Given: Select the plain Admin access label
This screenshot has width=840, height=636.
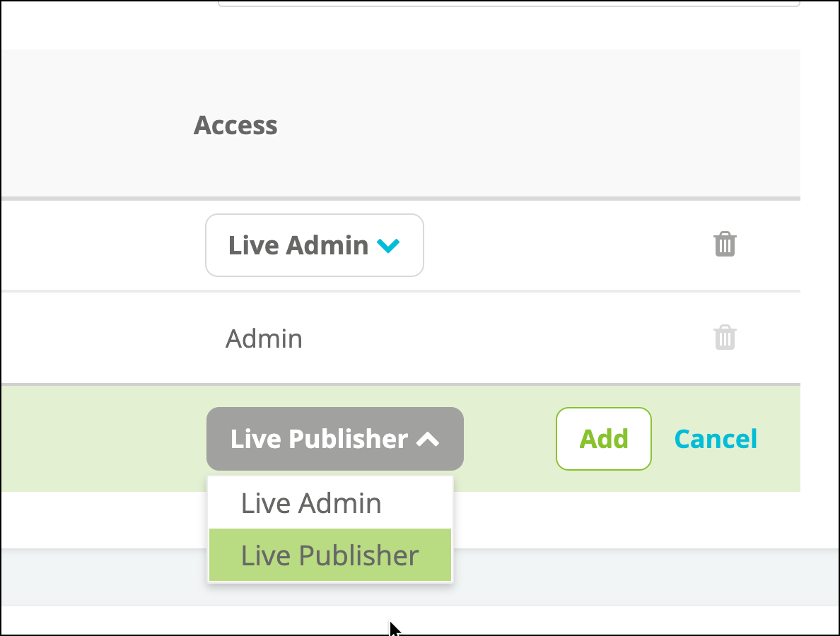Looking at the screenshot, I should click(264, 338).
